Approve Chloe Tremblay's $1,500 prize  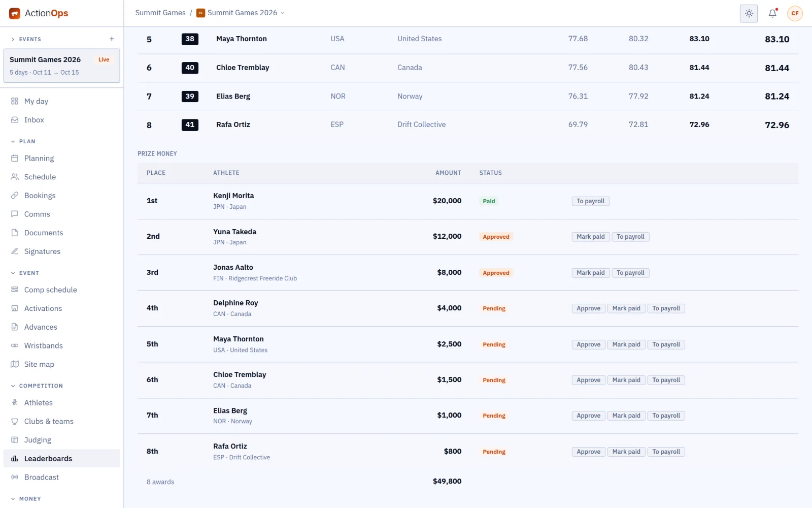(588, 380)
